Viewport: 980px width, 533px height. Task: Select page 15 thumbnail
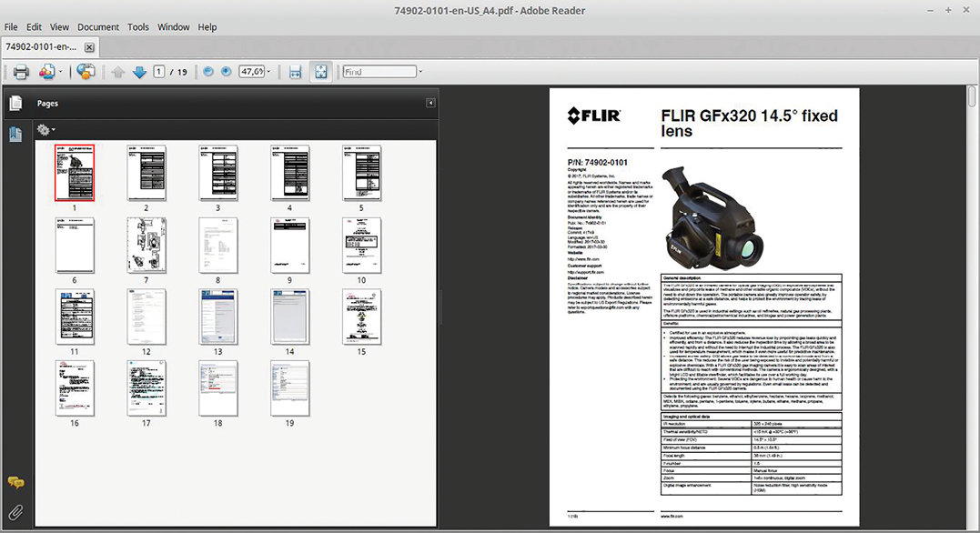tap(362, 317)
